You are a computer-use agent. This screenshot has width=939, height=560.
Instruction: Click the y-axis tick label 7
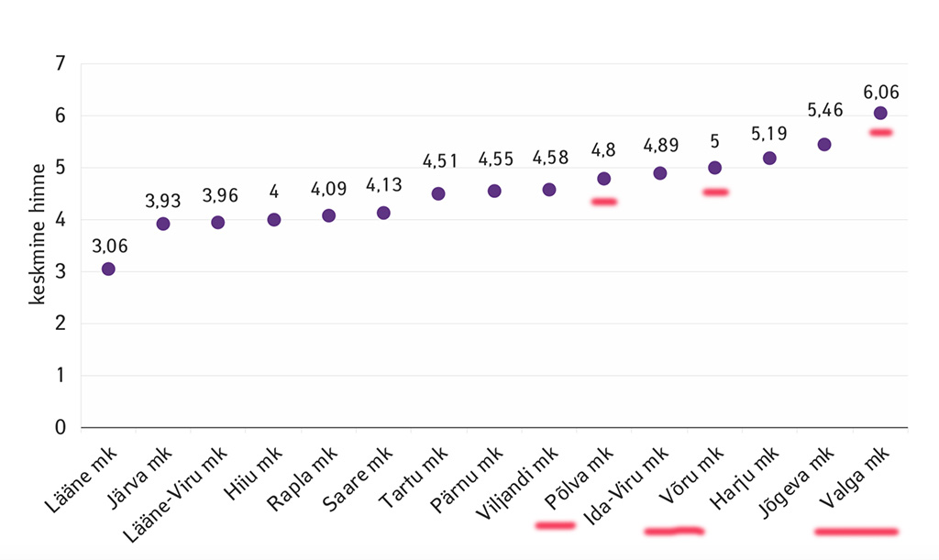point(61,64)
